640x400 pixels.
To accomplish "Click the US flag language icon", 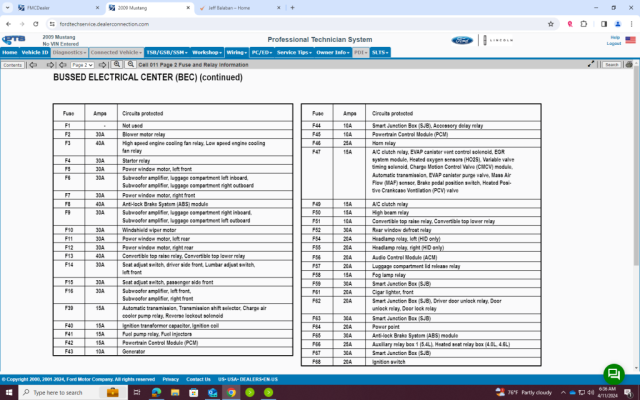I will click(x=630, y=40).
